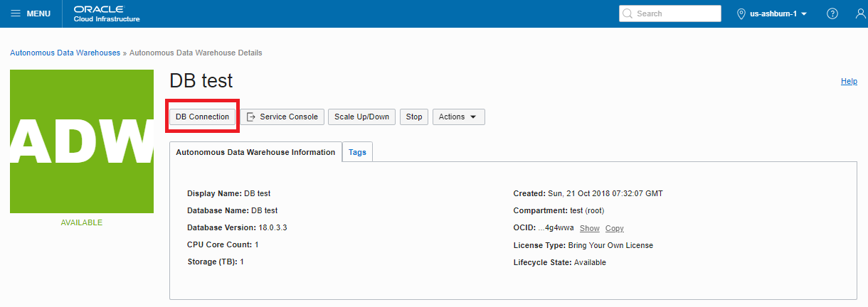Click the Scale Up/Down button

pos(361,117)
